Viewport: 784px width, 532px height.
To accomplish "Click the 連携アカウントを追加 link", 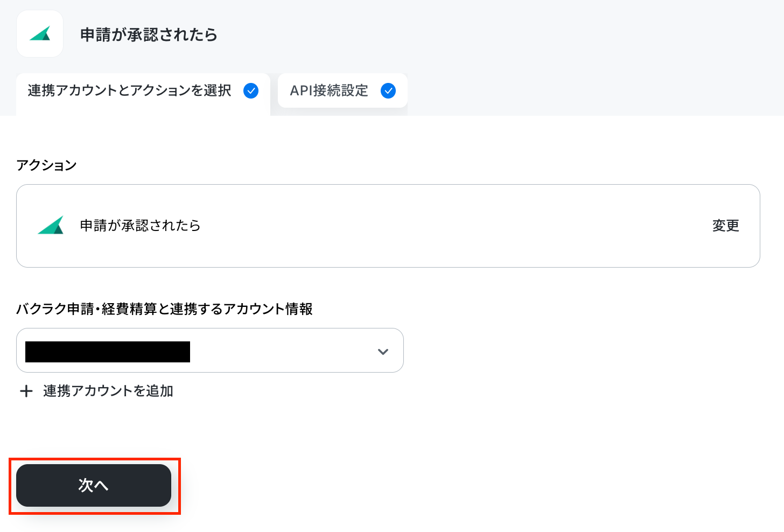I will click(x=108, y=391).
